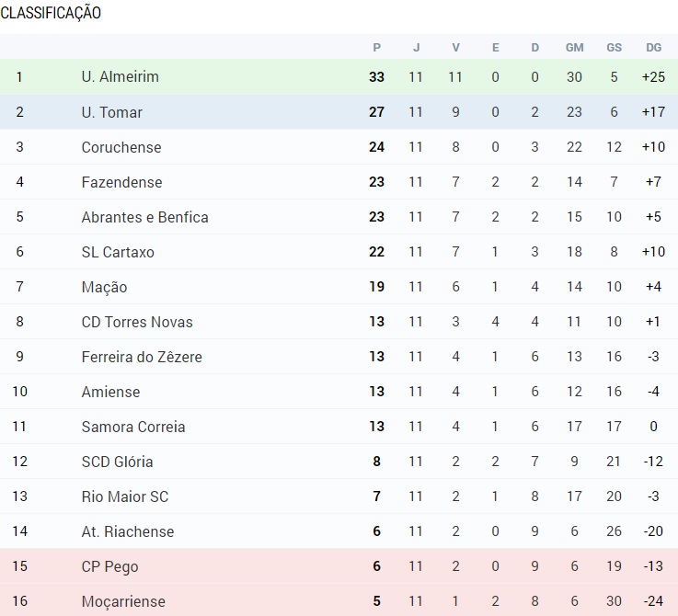This screenshot has height=616, width=678.
Task: Open Samora Correia team link
Action: point(133,428)
